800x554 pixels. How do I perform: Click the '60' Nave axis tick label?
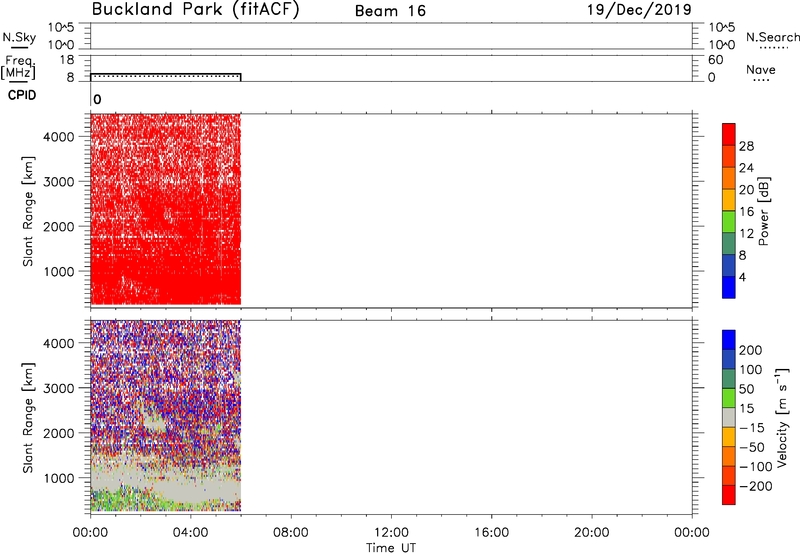715,60
